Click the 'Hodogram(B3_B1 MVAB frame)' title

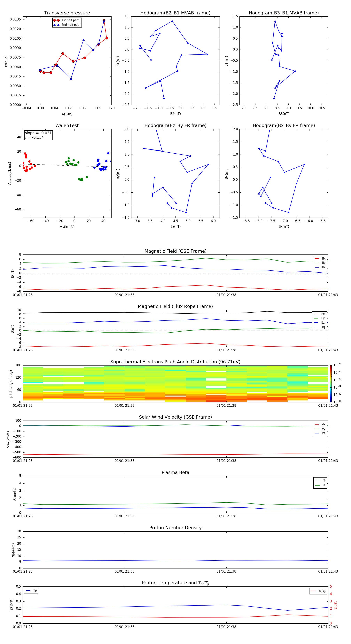[x=284, y=13]
